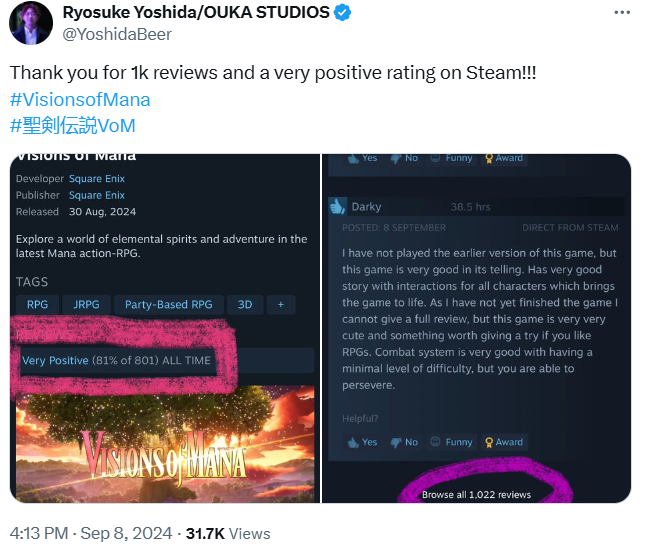This screenshot has width=647, height=546.
Task: Open the Developer Square Enix link
Action: [x=97, y=178]
